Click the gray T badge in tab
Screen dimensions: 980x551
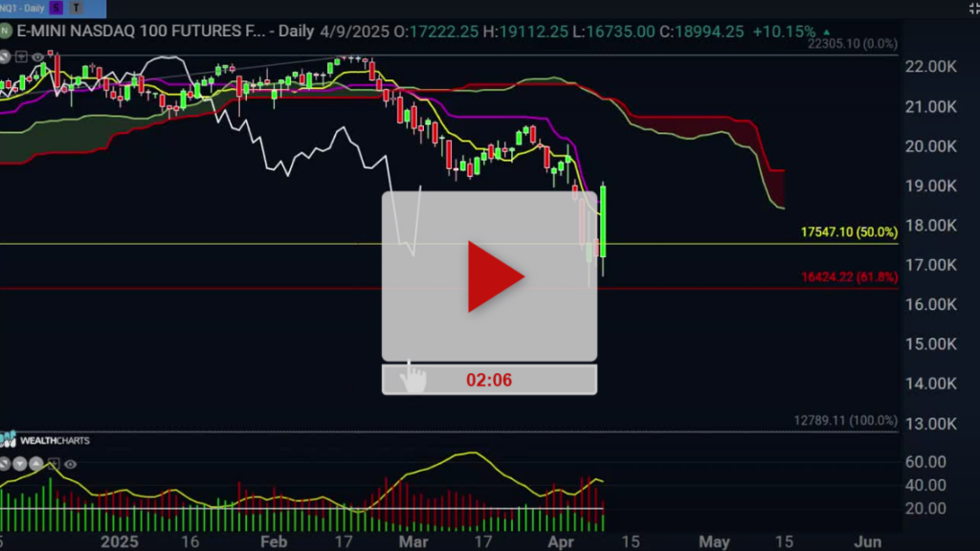click(x=76, y=8)
